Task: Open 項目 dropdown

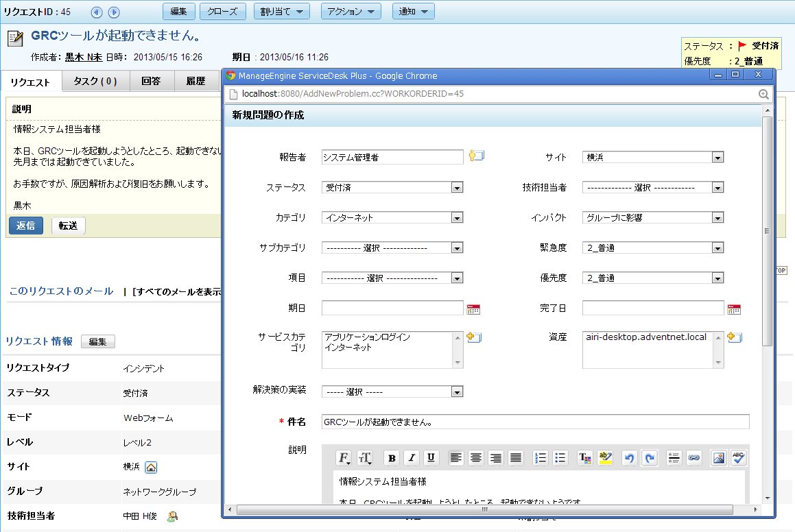Action: tap(392, 278)
